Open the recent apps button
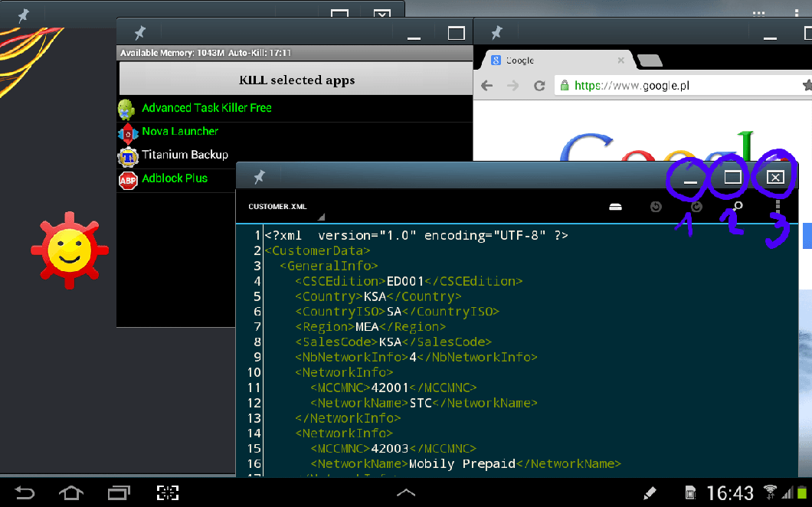The width and height of the screenshot is (812, 507). click(119, 492)
